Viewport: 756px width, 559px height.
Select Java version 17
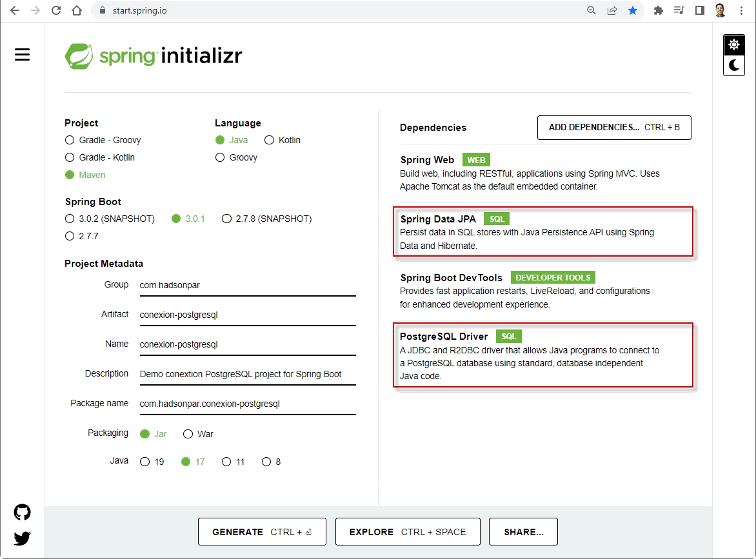coord(193,462)
